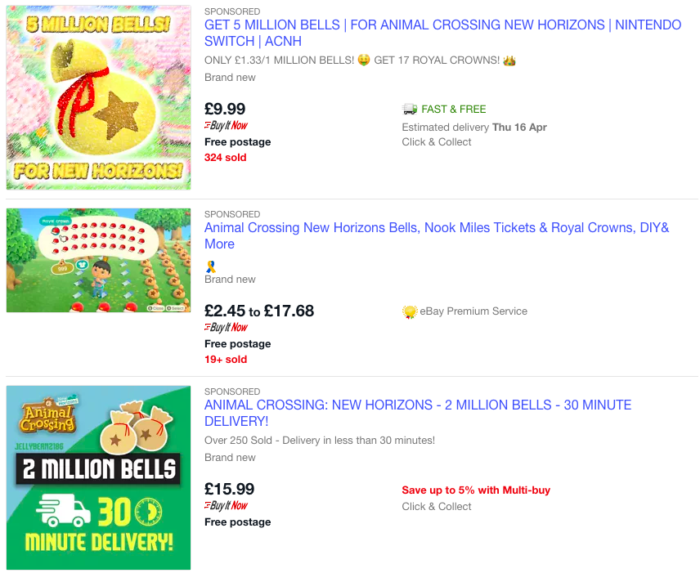The width and height of the screenshot is (700, 573).
Task: Open the 5 Million Bells listing thumbnail
Action: pos(98,97)
